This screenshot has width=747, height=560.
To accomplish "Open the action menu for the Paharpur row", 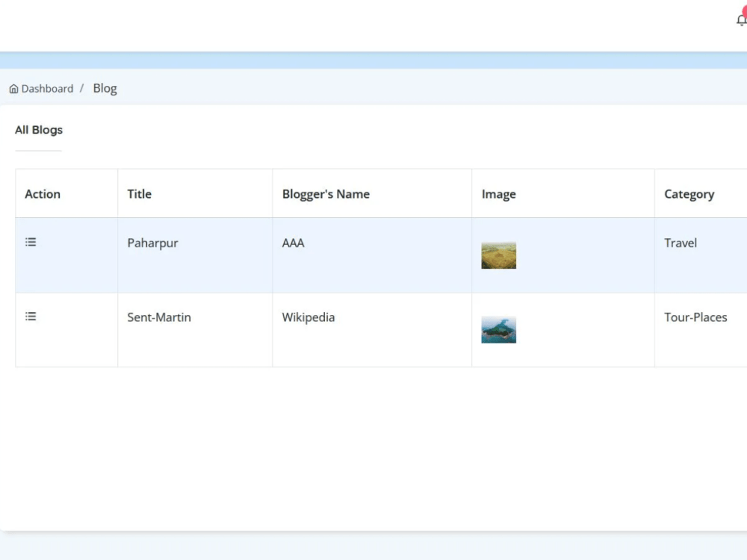I will coord(31,243).
